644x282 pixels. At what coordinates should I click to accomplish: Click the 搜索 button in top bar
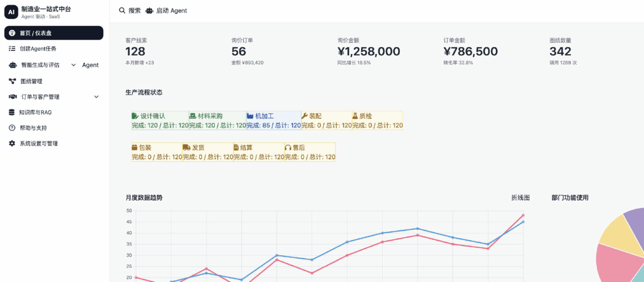pos(130,11)
